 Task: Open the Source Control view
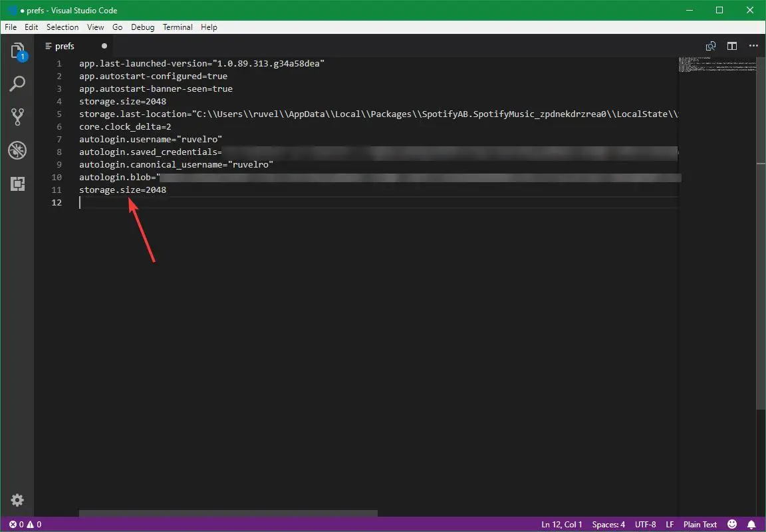(x=17, y=117)
